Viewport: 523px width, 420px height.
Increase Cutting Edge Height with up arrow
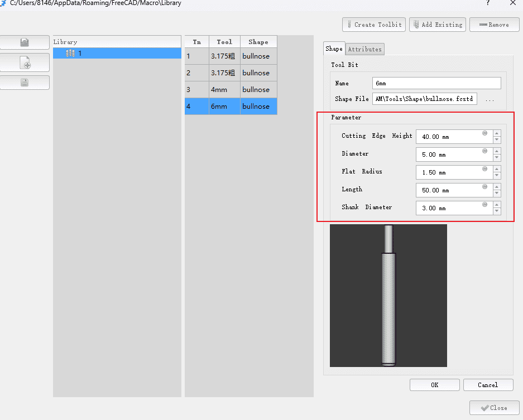click(x=497, y=133)
